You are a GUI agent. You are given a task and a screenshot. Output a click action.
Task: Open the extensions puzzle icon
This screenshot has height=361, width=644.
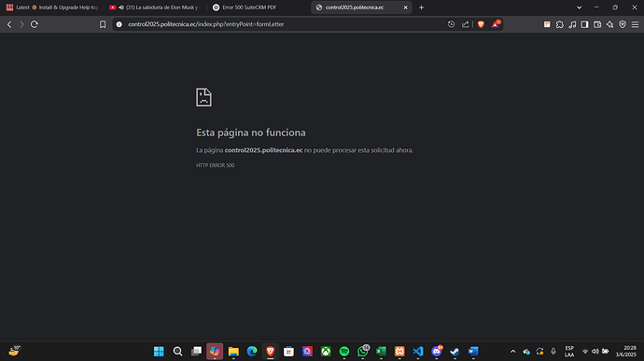point(559,24)
